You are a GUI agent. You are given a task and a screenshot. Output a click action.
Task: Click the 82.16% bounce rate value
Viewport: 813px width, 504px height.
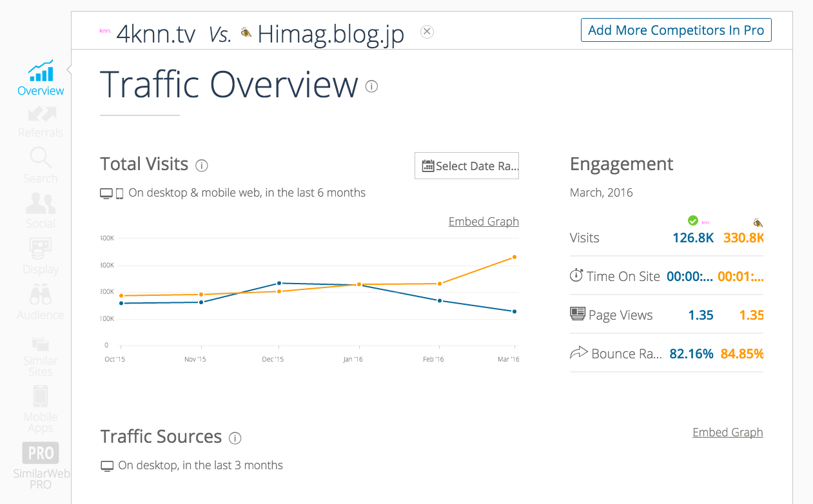pyautogui.click(x=692, y=354)
